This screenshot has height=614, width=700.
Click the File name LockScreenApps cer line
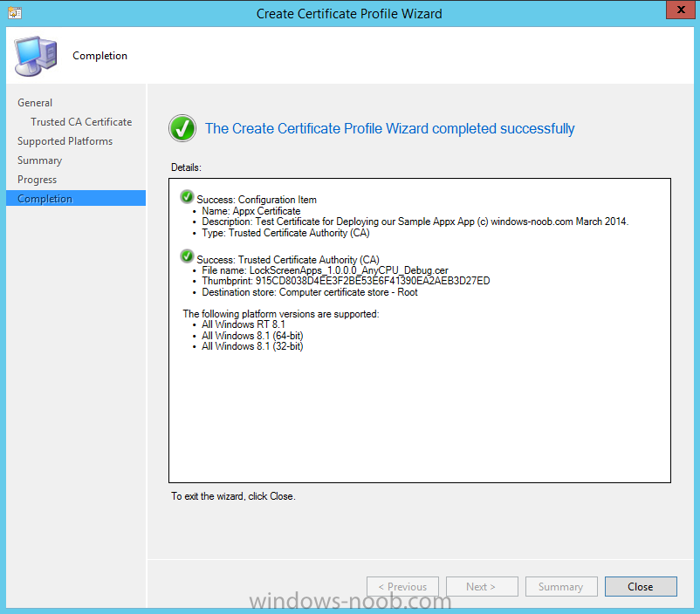click(325, 270)
